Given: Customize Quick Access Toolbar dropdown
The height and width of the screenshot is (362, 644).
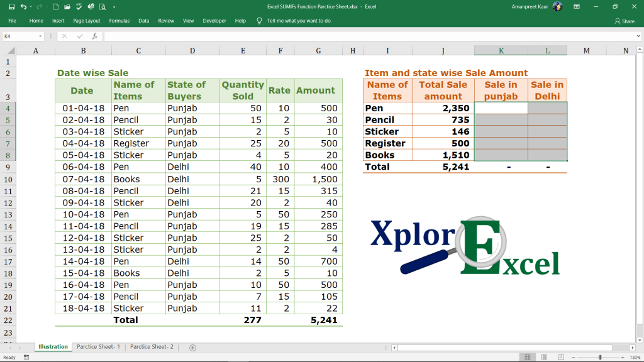Looking at the screenshot, I should coord(114,6).
